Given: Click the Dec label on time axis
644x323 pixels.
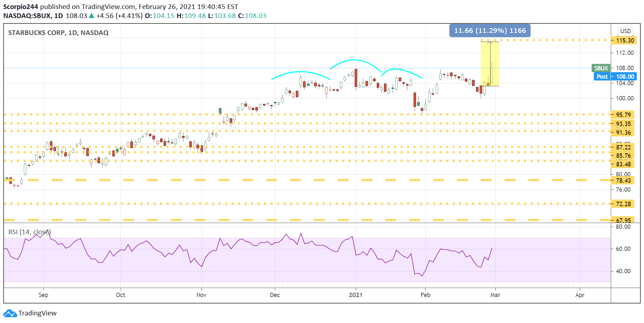Looking at the screenshot, I should click(x=275, y=295).
